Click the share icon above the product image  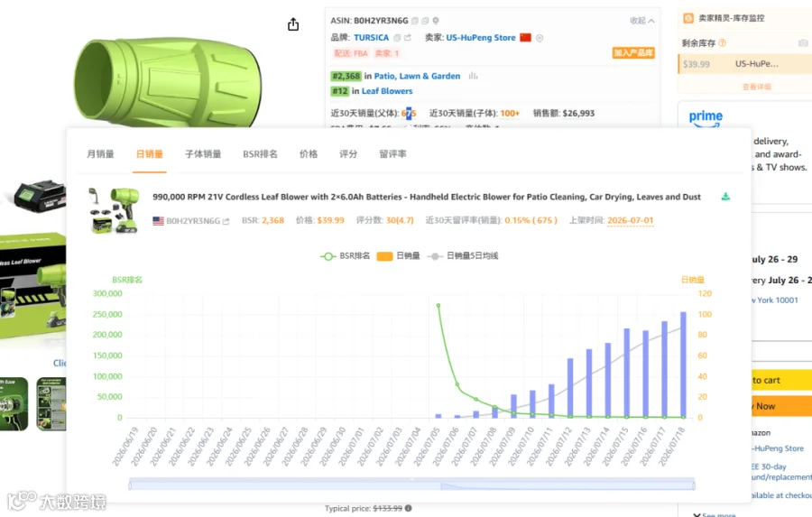pyautogui.click(x=293, y=24)
